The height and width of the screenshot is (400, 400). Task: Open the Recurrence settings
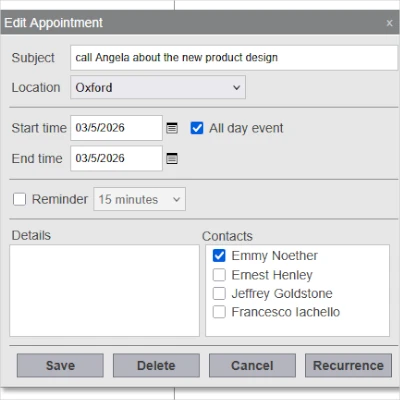pos(348,366)
